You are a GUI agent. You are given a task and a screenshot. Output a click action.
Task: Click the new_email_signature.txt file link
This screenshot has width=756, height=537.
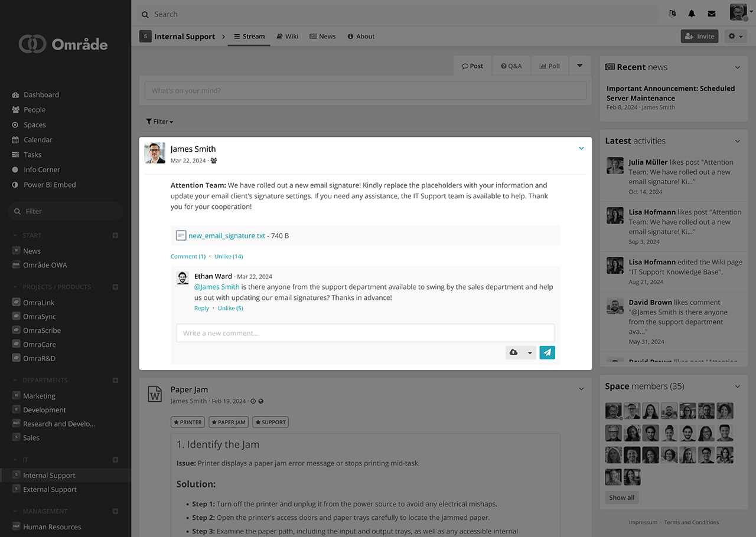tap(227, 235)
